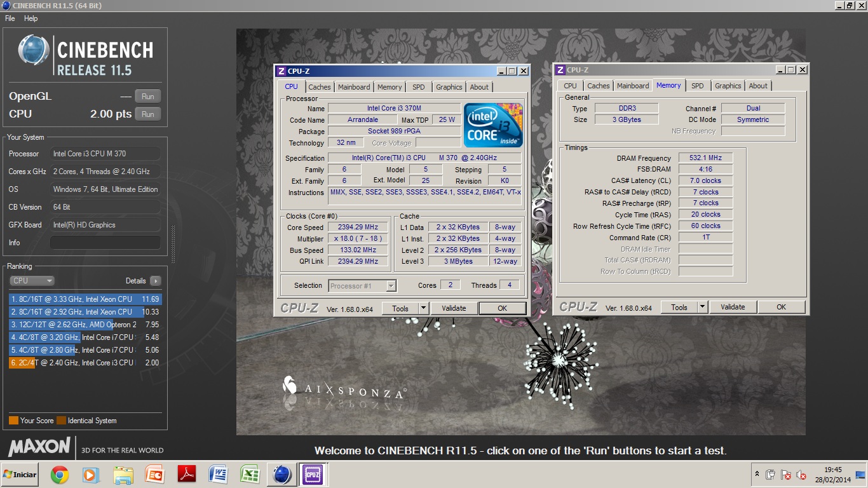Open SPD tab in left CPU-Z window
Screen dimensions: 868x488
[419, 87]
